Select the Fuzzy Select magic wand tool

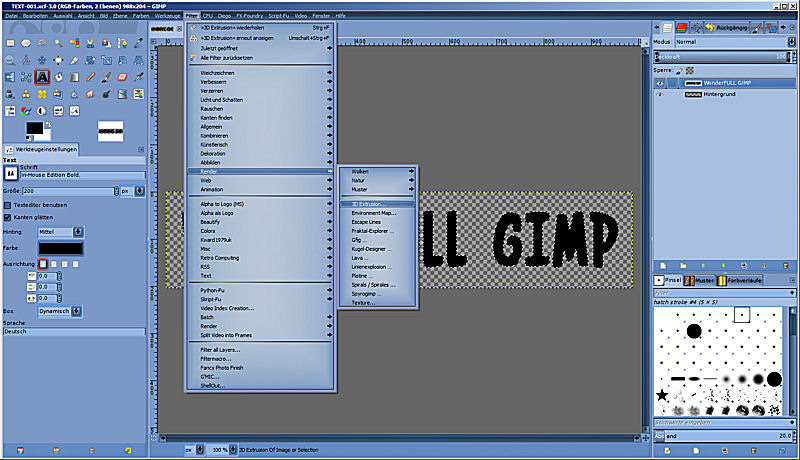pyautogui.click(x=59, y=43)
